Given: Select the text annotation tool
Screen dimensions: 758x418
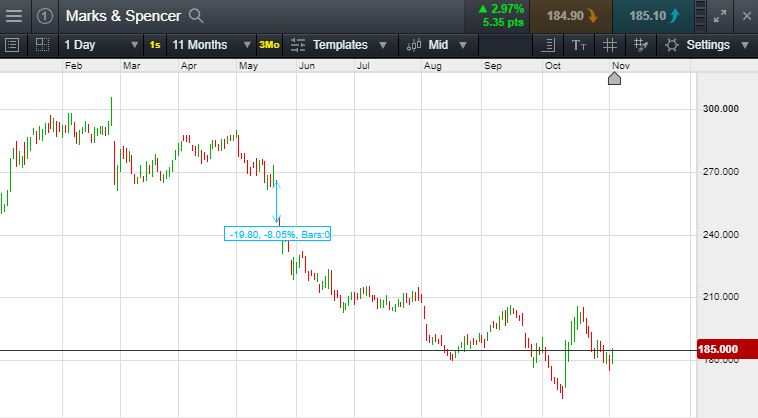Looking at the screenshot, I should (x=579, y=45).
